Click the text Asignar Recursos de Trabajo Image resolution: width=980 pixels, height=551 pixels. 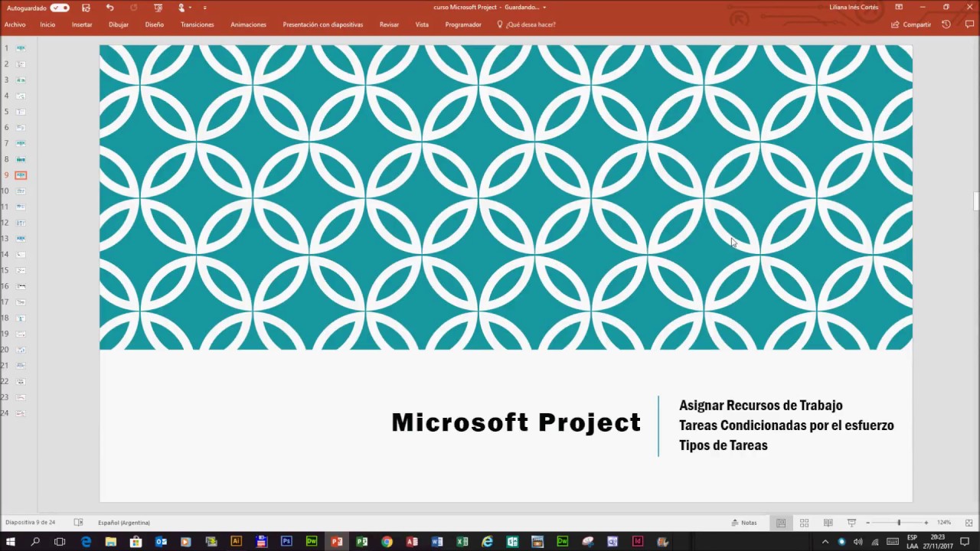click(760, 406)
